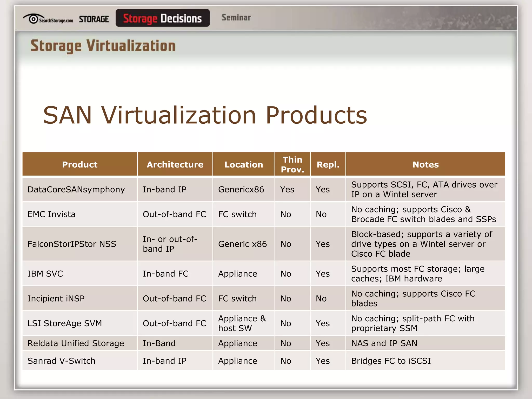Click the Repl. column header
Image resolution: width=532 pixels, height=399 pixels.
(x=328, y=164)
